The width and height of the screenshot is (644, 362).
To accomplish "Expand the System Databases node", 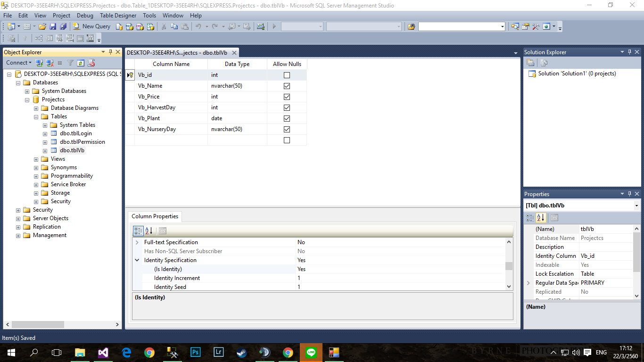I will coord(27,91).
